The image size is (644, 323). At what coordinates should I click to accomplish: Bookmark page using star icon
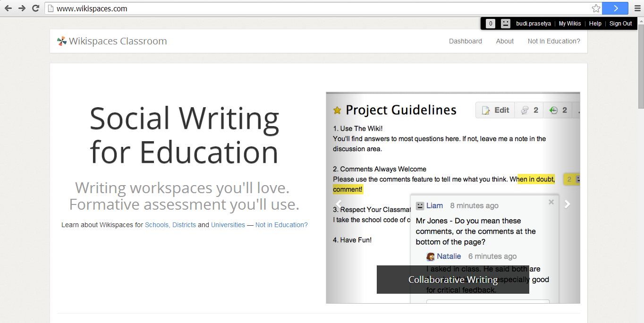[x=596, y=8]
